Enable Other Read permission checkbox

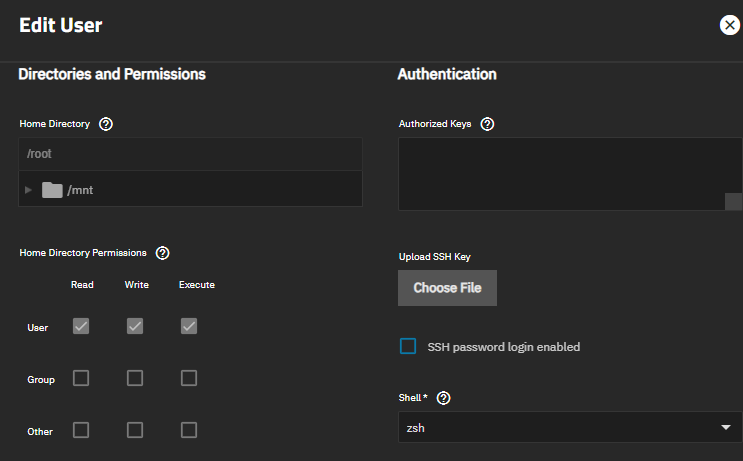coord(81,430)
